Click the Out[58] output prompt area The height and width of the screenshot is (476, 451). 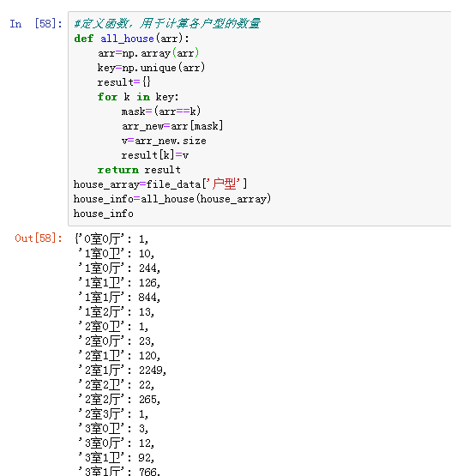(39, 238)
